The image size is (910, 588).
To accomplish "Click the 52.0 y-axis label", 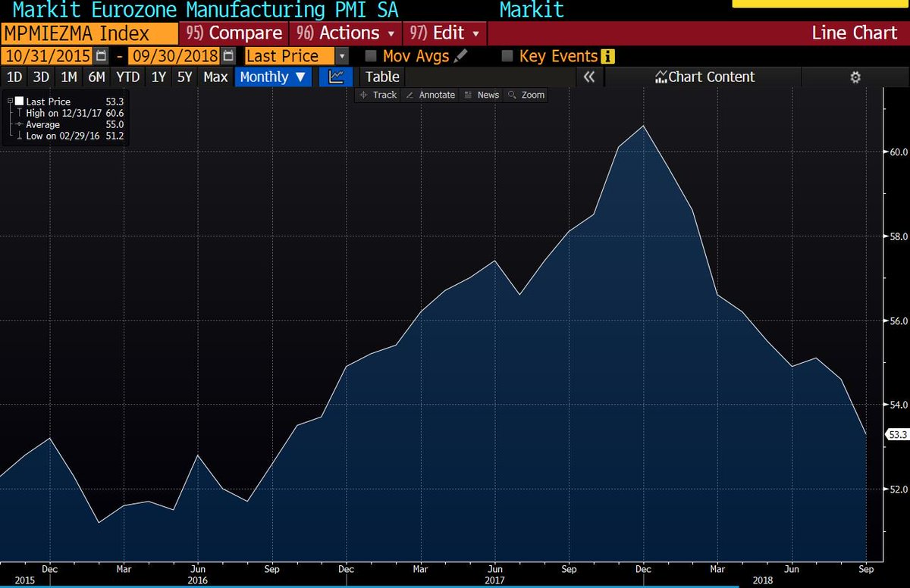I will [898, 489].
